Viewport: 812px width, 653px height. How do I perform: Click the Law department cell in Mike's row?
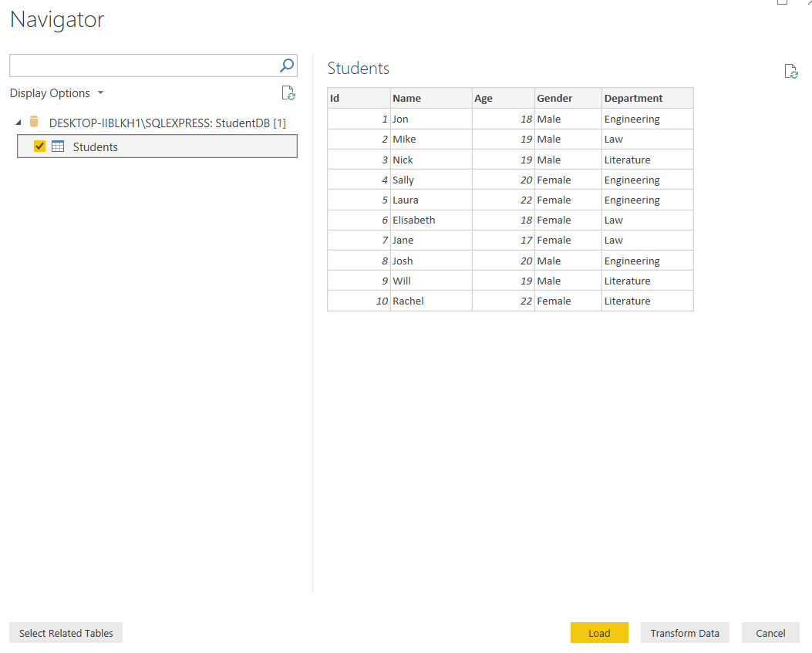tap(648, 140)
